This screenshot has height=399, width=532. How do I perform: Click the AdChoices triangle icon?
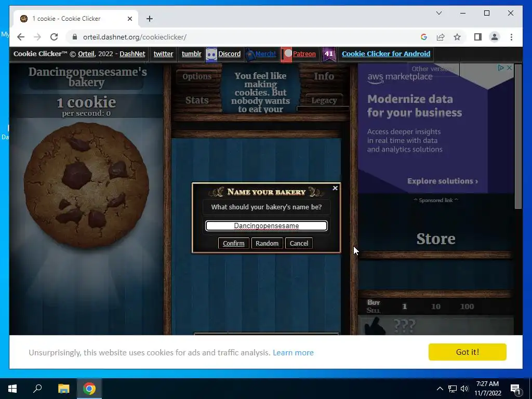tap(500, 68)
